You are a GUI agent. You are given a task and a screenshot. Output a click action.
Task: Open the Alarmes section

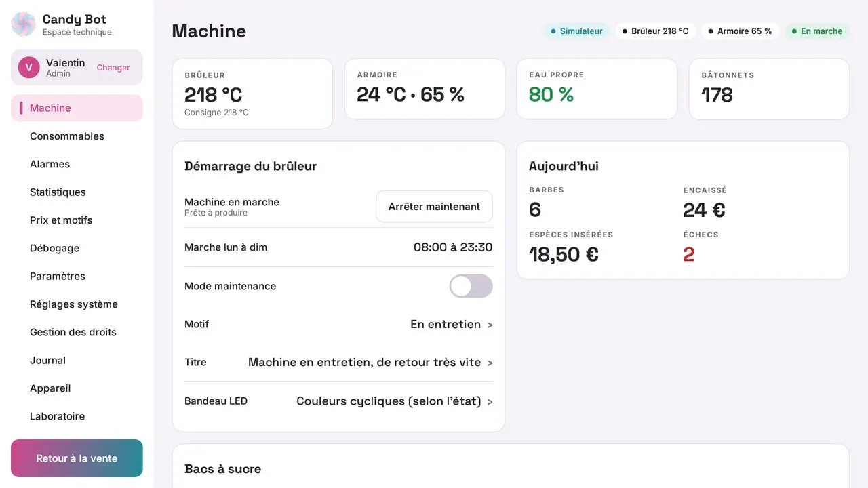click(x=77, y=164)
